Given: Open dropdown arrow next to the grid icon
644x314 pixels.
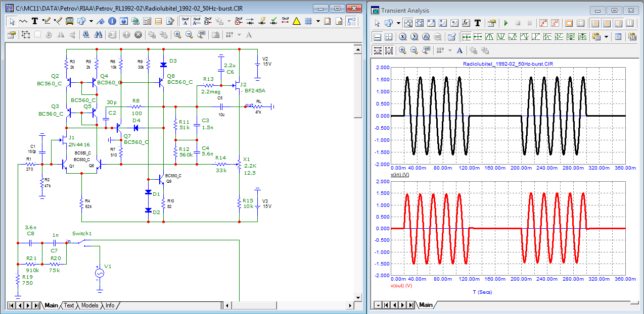Looking at the screenshot, I should coord(318,21).
